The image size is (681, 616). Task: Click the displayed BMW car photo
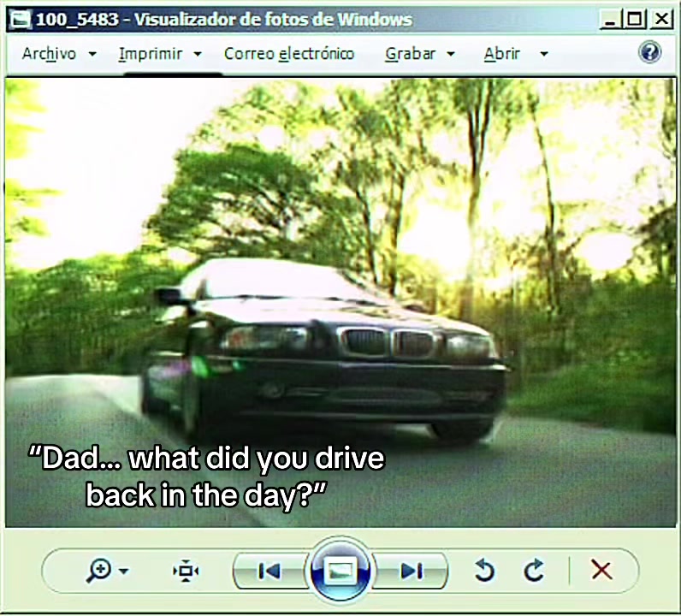(341, 303)
